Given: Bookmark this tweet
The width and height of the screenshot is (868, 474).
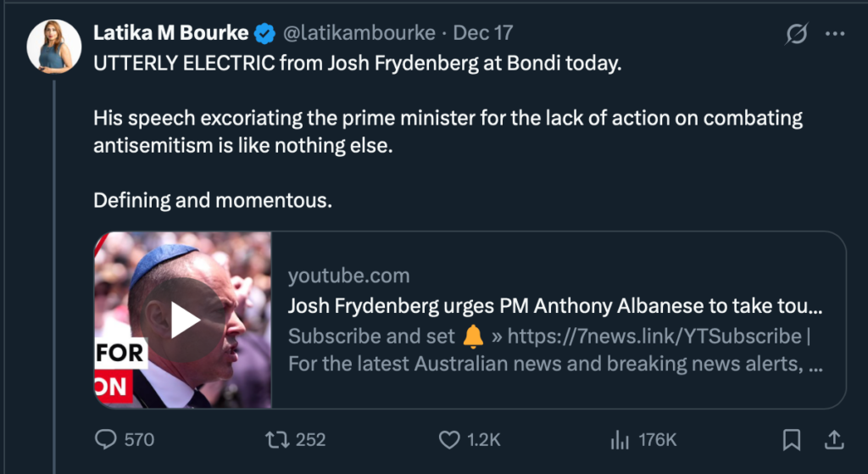Looking at the screenshot, I should (x=791, y=439).
